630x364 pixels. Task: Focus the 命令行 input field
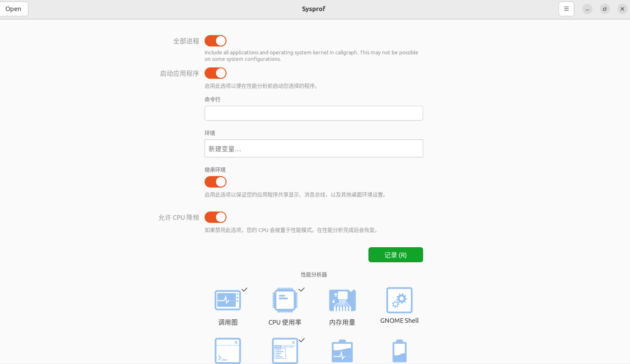[x=314, y=113]
